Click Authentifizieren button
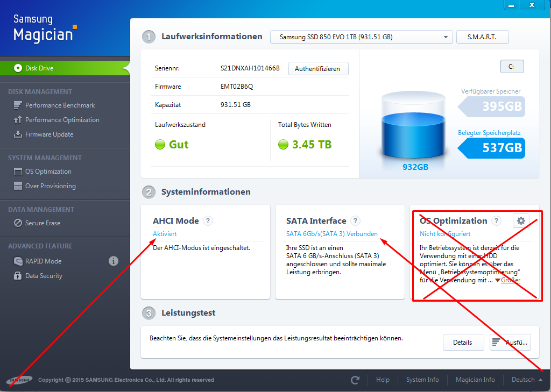Viewport: 551px width, 392px height. point(319,68)
